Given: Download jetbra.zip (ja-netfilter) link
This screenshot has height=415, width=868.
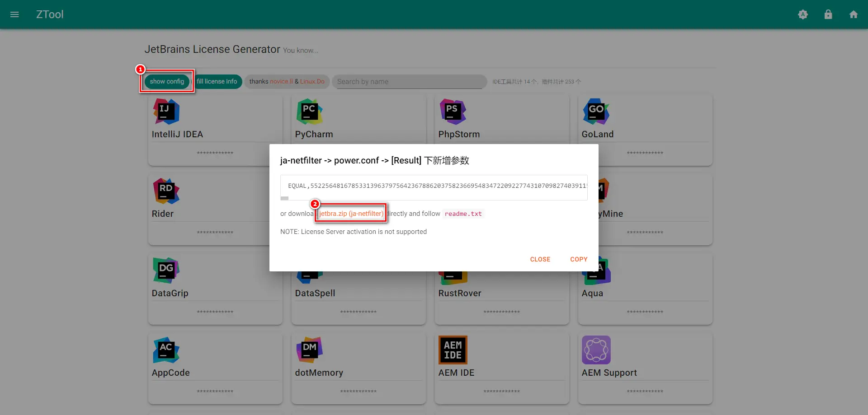Looking at the screenshot, I should [x=351, y=214].
